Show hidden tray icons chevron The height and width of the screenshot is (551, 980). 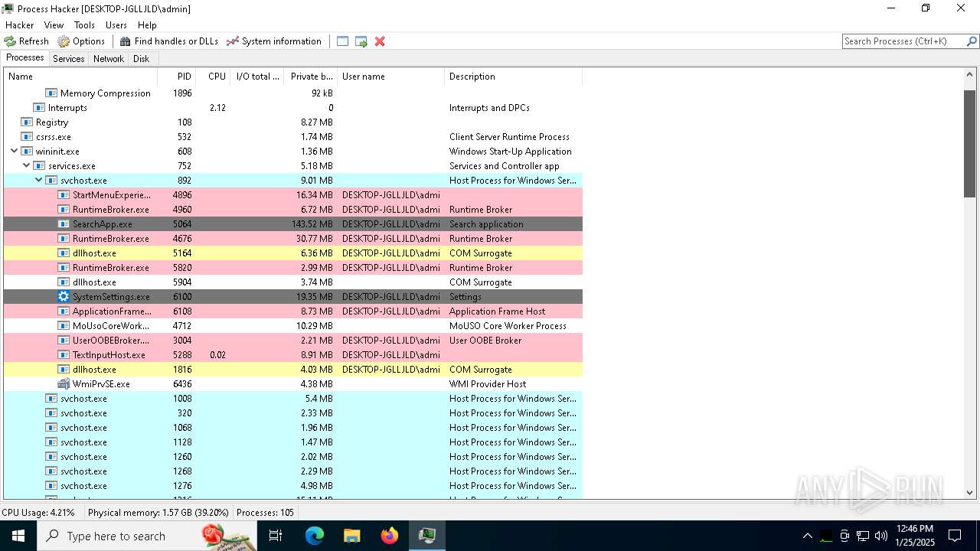(807, 536)
